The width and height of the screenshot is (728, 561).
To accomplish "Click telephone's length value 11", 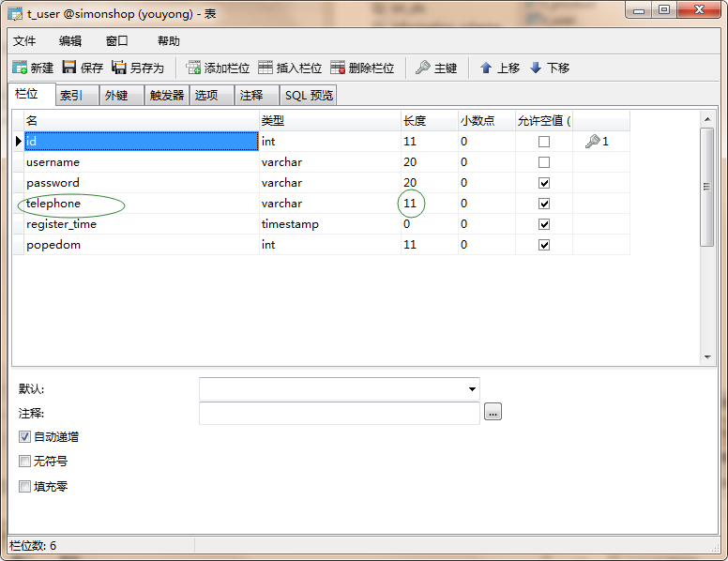I will tap(410, 204).
